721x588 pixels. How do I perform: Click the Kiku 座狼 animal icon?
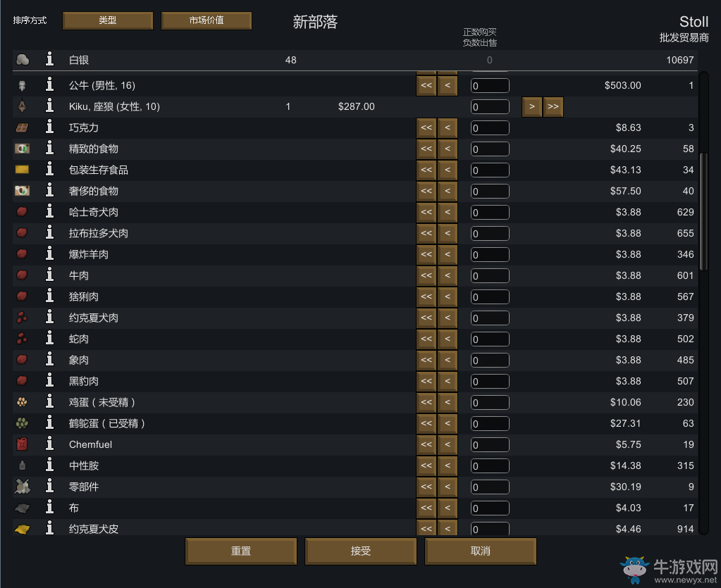[x=22, y=106]
